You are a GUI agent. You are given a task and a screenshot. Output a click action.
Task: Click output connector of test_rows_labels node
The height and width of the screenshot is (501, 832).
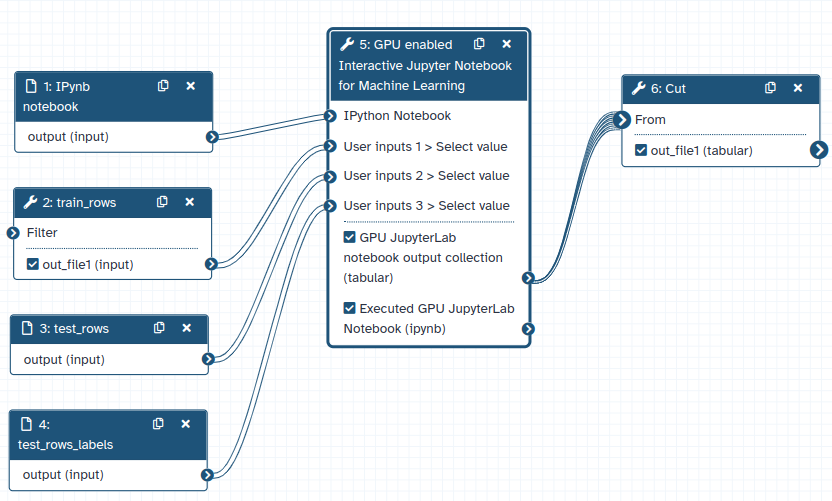tap(206, 474)
